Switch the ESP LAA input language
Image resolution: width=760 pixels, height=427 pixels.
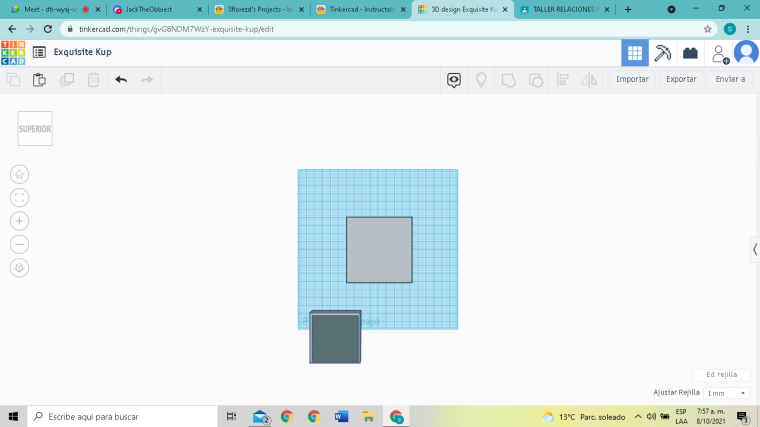pyautogui.click(x=681, y=417)
